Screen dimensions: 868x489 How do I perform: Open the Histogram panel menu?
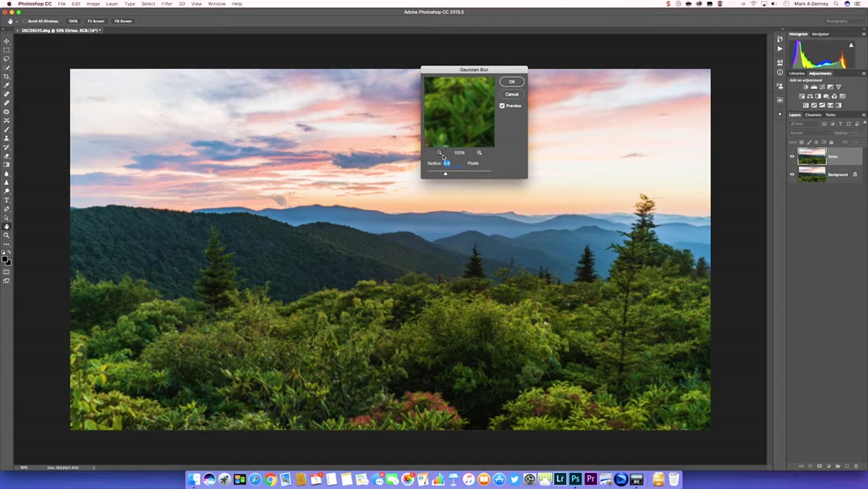coord(864,33)
